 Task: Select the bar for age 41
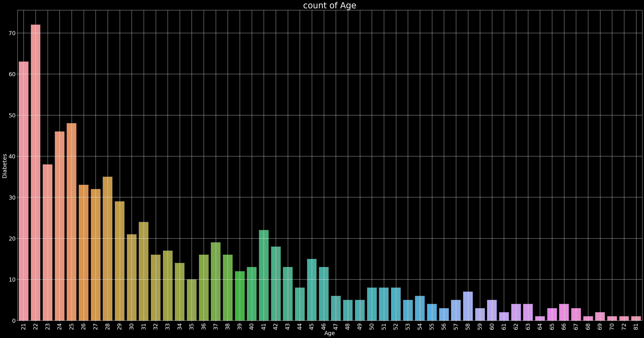click(x=264, y=275)
